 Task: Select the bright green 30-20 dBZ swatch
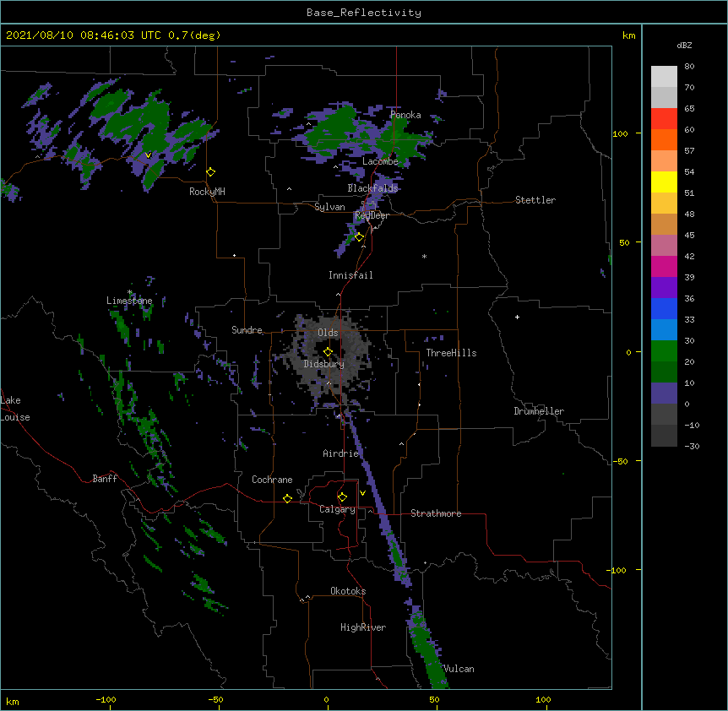pos(664,351)
